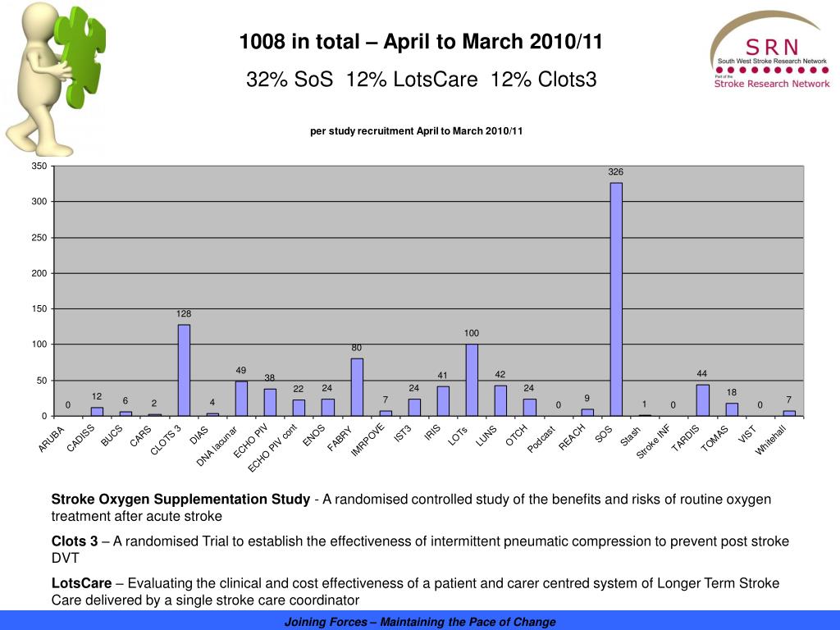This screenshot has width=840, height=630.
Task: Click the x-axis label "TOMAS"
Action: tap(714, 438)
